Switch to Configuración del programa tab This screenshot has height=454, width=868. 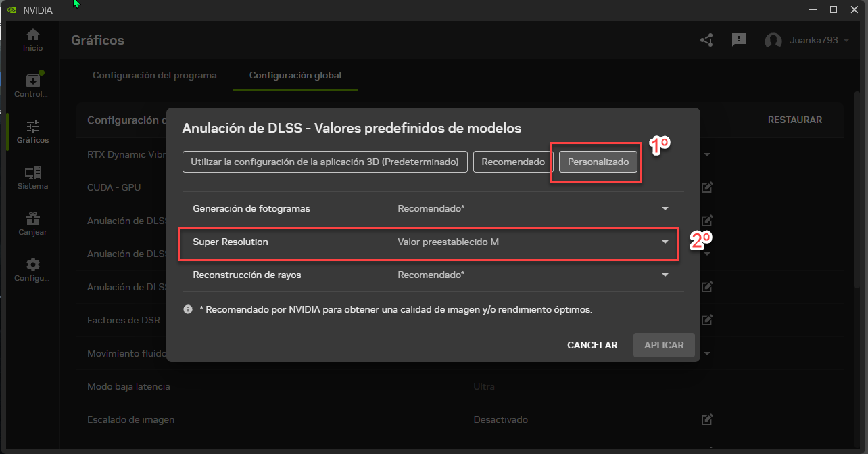point(155,75)
